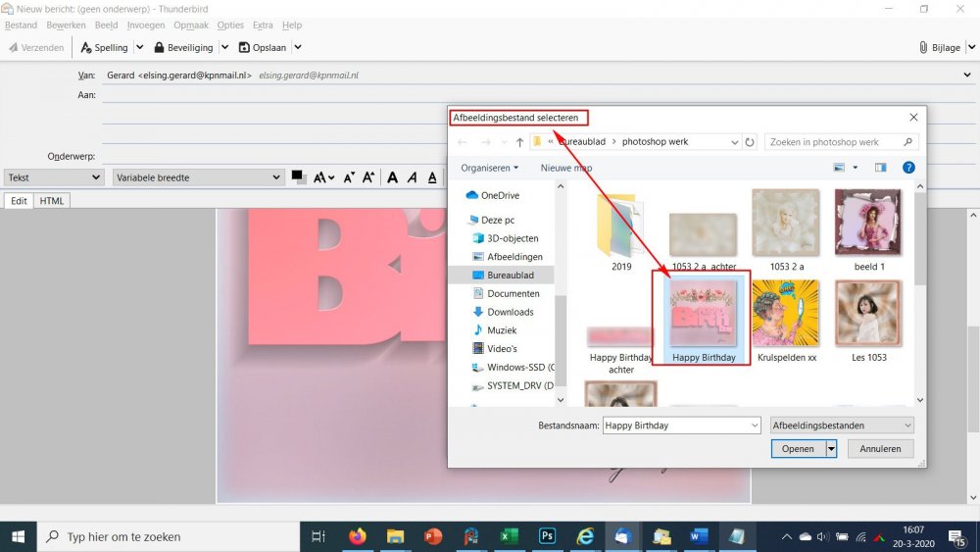Switch to the HTML tab
This screenshot has height=552, width=980.
(52, 201)
